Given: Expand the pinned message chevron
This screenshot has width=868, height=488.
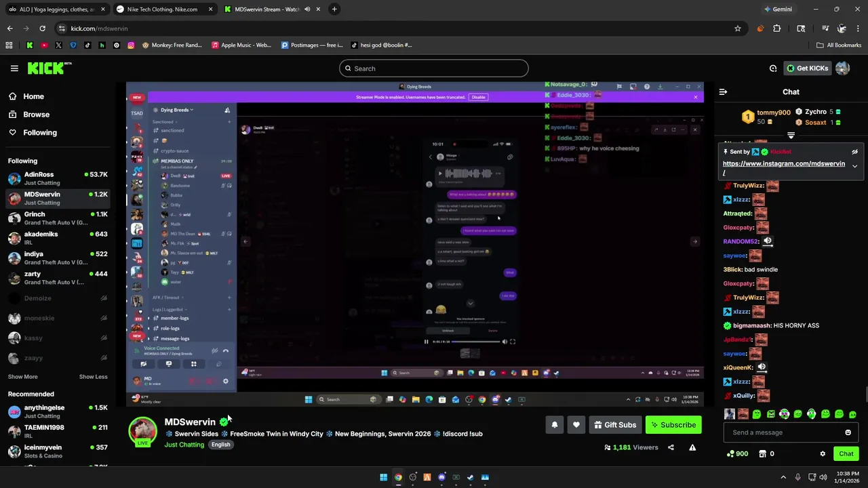Looking at the screenshot, I should pos(854,166).
